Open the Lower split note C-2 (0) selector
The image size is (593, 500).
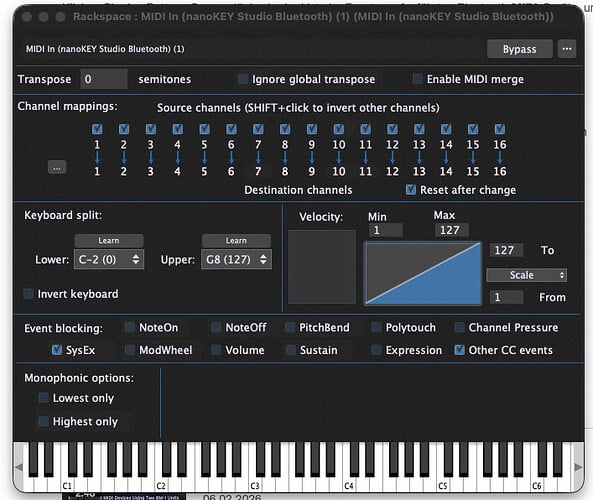click(x=109, y=259)
